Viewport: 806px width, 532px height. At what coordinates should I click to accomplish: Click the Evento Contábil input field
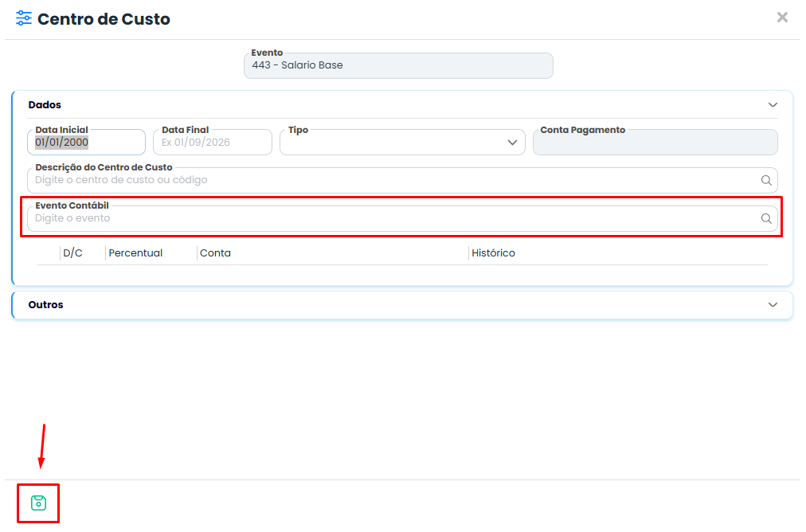pyautogui.click(x=402, y=218)
